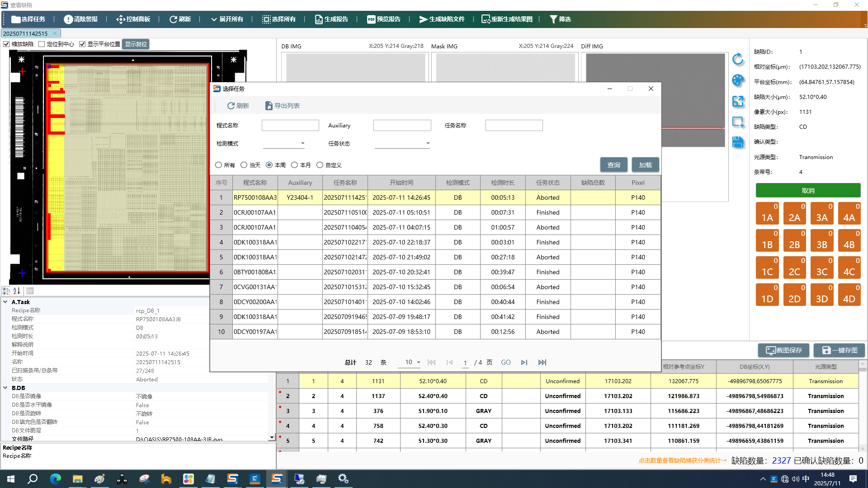Click the orange 2C defect class button

point(794,267)
